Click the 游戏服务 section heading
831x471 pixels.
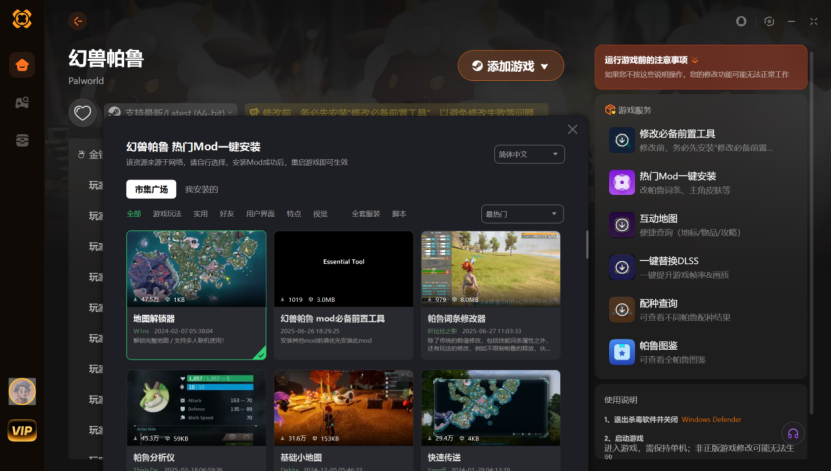tap(634, 110)
